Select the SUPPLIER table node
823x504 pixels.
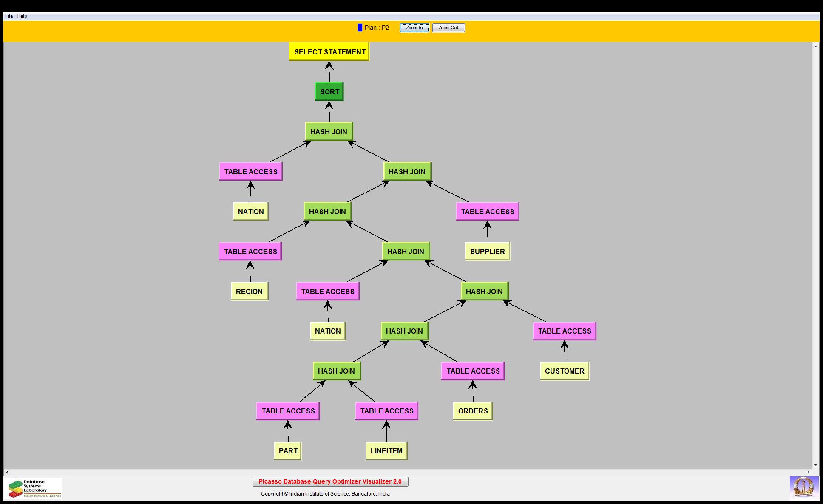coord(487,252)
